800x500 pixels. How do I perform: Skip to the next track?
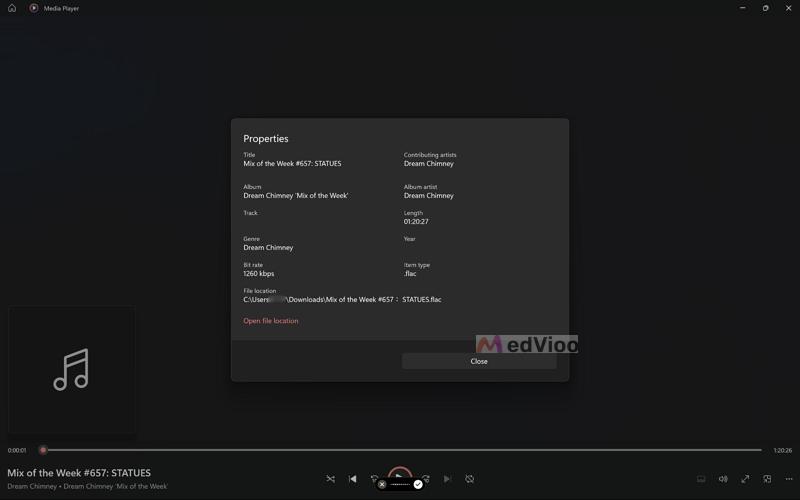click(x=447, y=479)
